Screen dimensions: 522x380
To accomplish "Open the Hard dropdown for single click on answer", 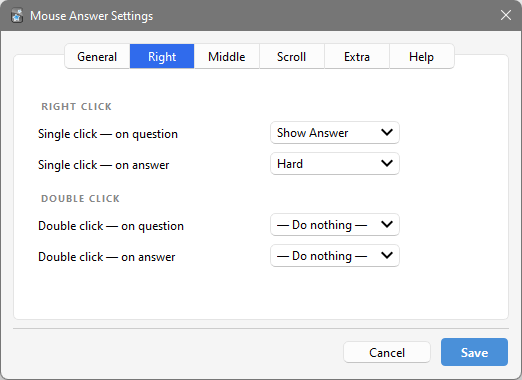I will pos(335,164).
